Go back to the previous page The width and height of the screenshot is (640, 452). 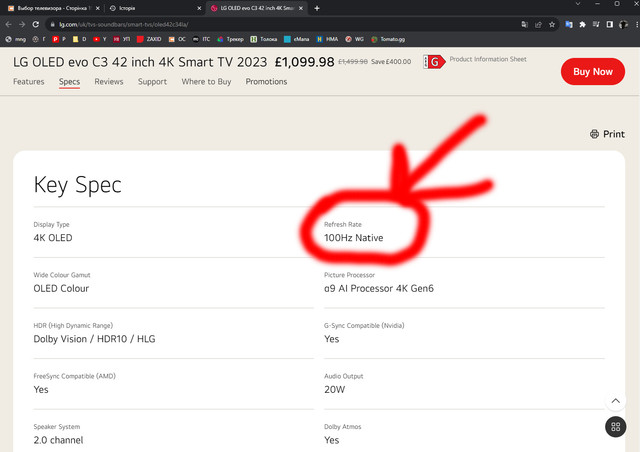pyautogui.click(x=9, y=24)
